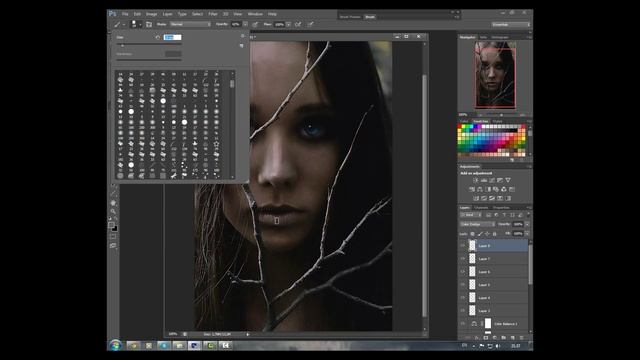Open the brush picker gear menu
This screenshot has height=360, width=640.
pyautogui.click(x=242, y=36)
